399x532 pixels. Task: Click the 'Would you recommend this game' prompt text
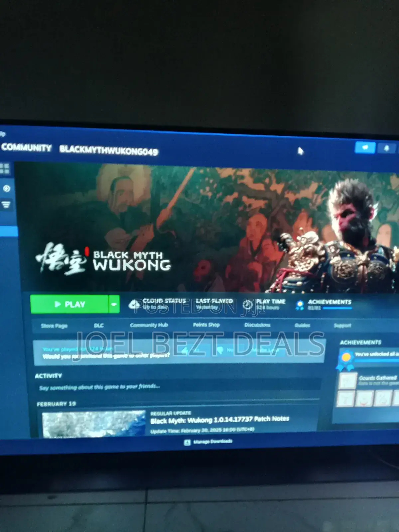point(106,356)
